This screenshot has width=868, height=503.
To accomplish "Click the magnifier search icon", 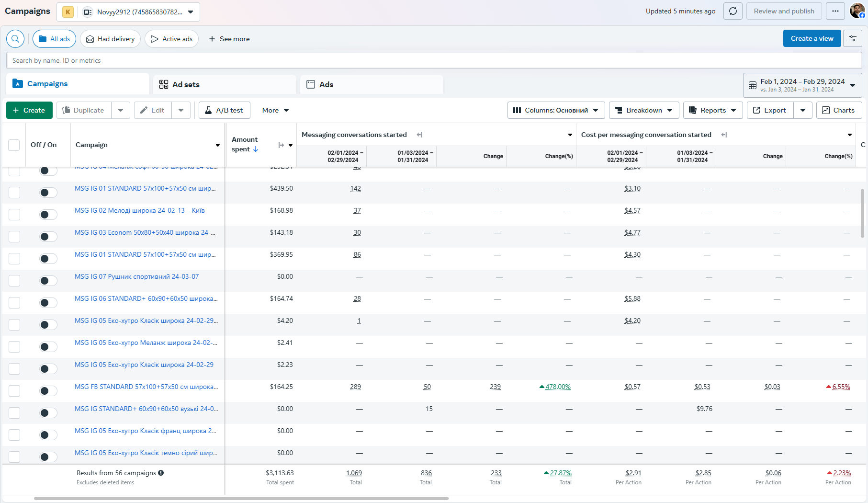I will [15, 39].
